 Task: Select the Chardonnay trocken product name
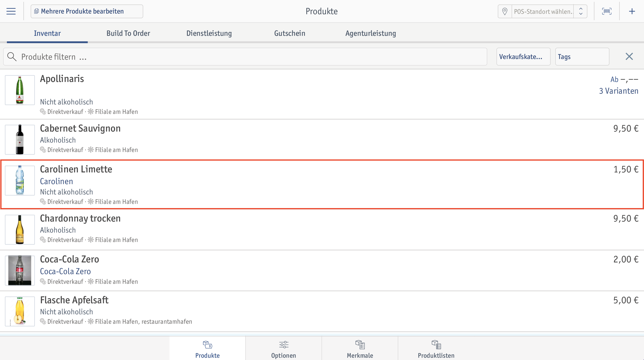(80, 218)
